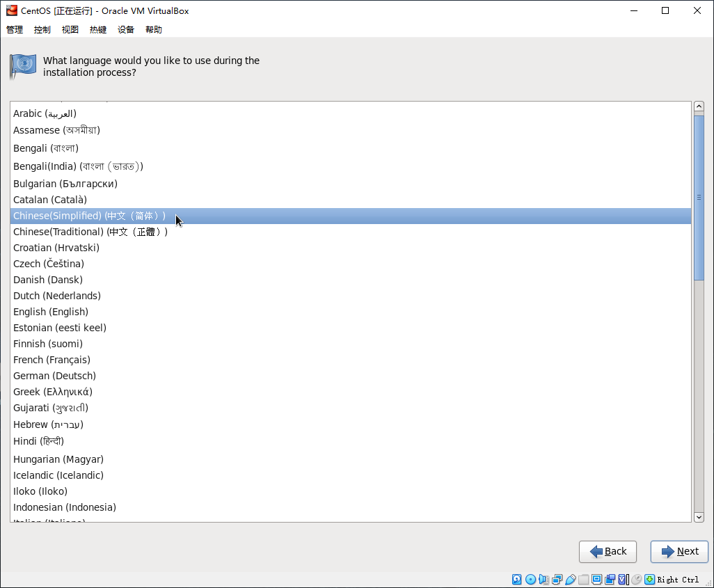This screenshot has width=714, height=588.
Task: Open the 视图 menu
Action: (70, 30)
